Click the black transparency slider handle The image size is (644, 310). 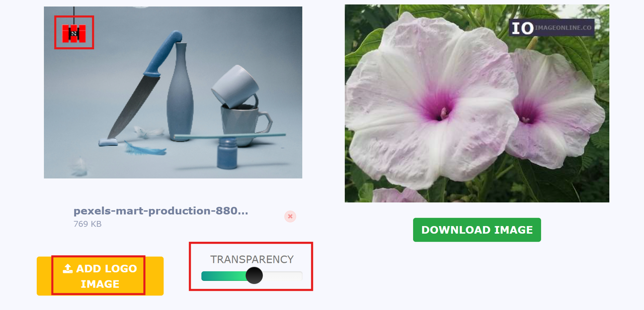pyautogui.click(x=254, y=275)
